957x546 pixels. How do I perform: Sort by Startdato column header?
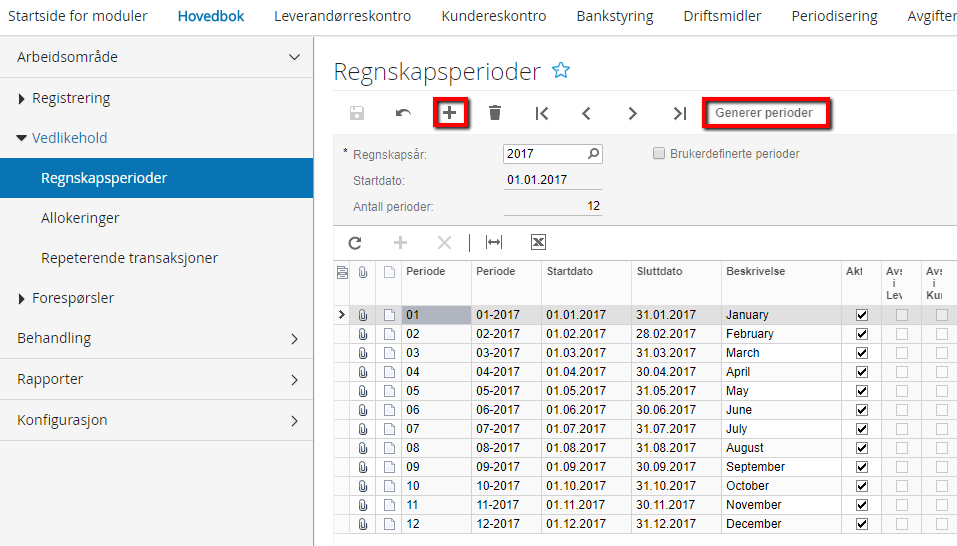(x=569, y=271)
